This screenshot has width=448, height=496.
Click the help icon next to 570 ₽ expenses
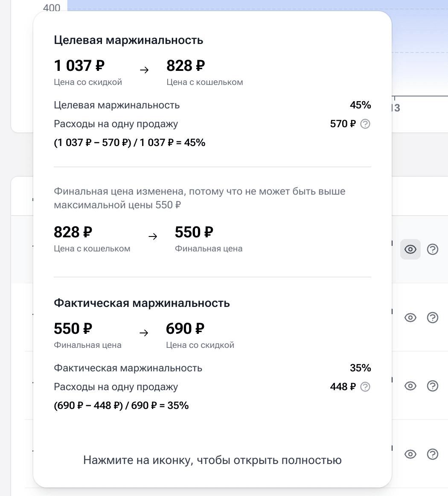(x=365, y=124)
